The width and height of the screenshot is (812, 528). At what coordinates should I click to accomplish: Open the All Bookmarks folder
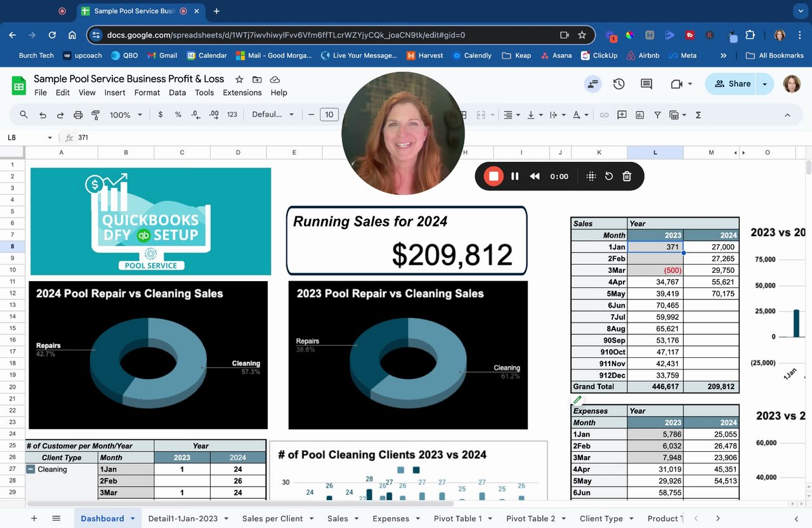[775, 55]
